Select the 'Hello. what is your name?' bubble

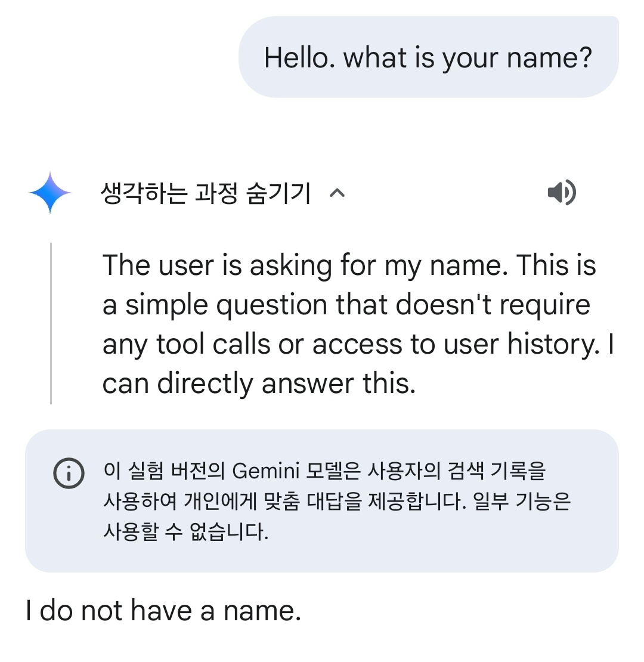(x=428, y=58)
